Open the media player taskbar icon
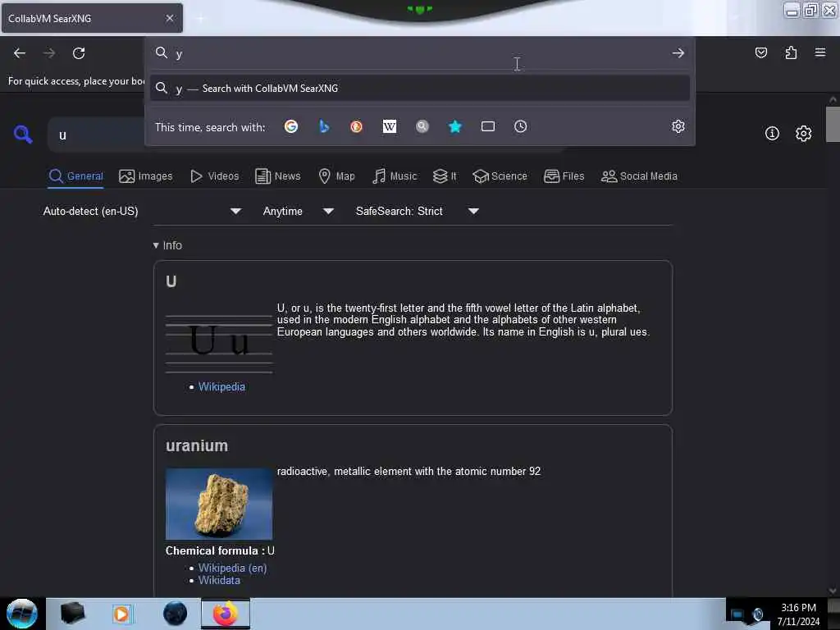The image size is (840, 630). tap(121, 614)
